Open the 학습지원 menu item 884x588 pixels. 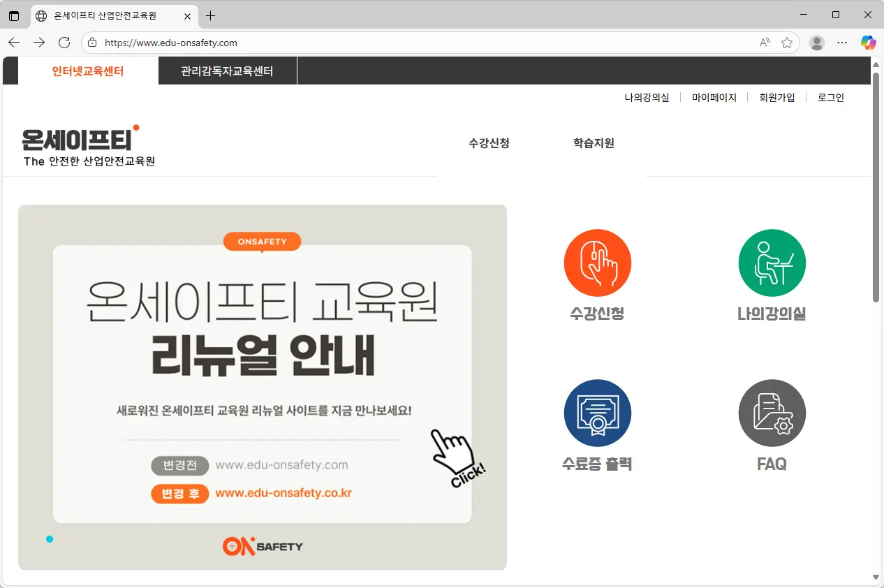[x=593, y=143]
